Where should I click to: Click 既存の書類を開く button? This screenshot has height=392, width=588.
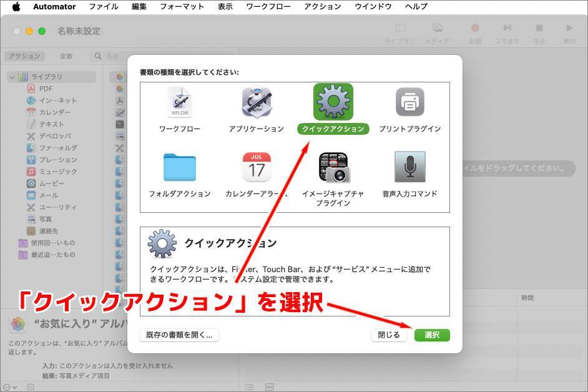click(179, 335)
